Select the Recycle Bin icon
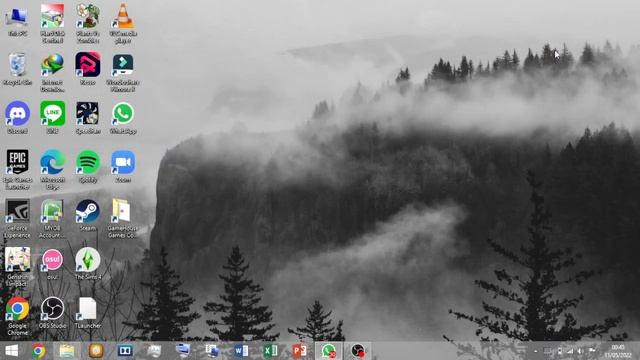 (17, 69)
